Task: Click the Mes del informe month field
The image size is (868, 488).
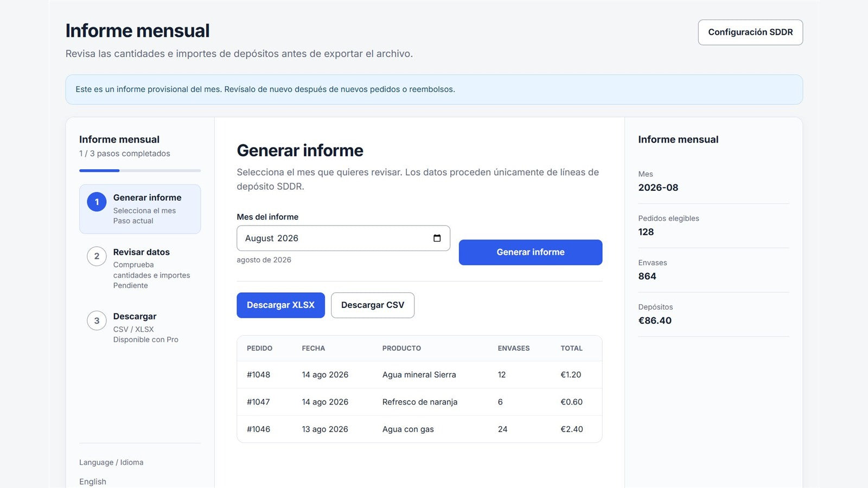Action: pyautogui.click(x=343, y=238)
